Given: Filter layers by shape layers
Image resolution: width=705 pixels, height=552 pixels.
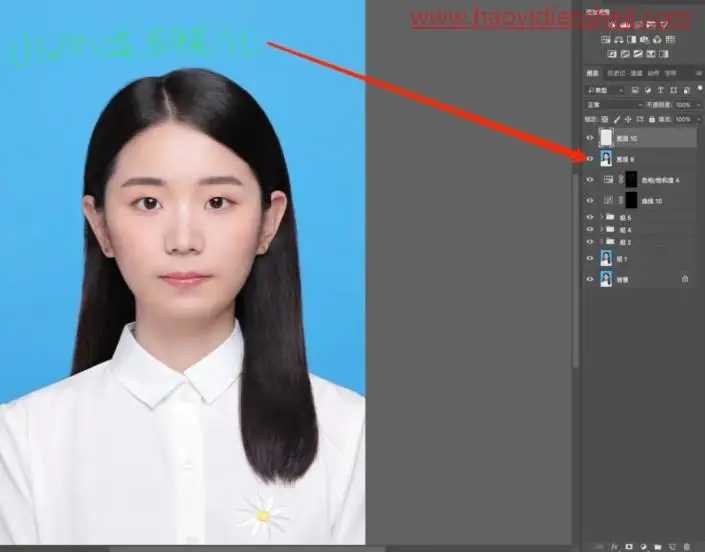Looking at the screenshot, I should click(x=674, y=90).
